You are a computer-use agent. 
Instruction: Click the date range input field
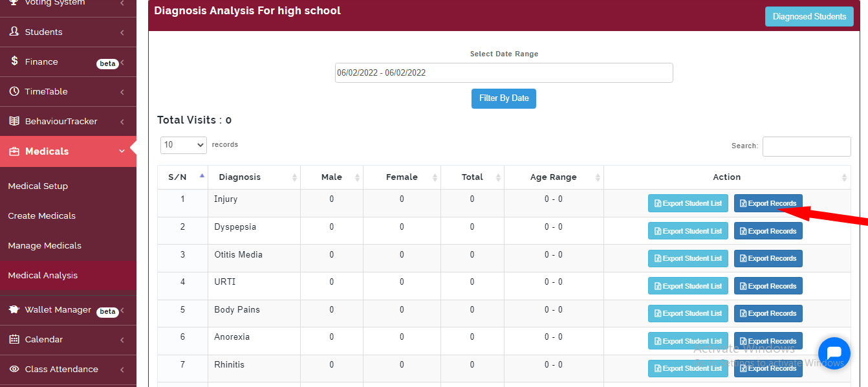click(x=504, y=72)
